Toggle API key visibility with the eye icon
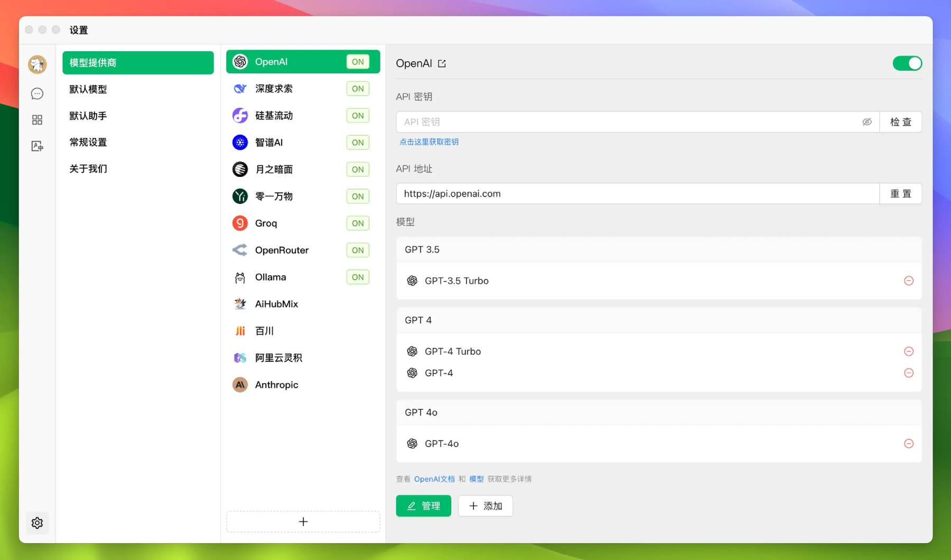This screenshot has width=951, height=560. 867,122
